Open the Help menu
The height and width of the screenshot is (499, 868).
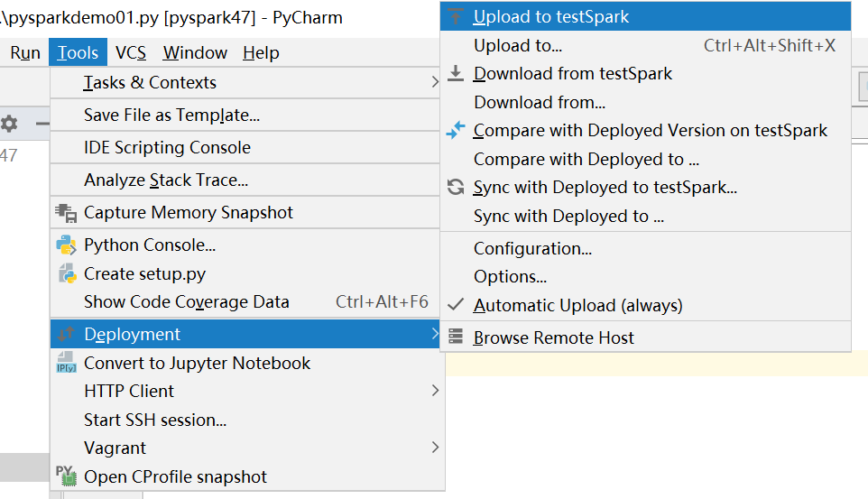coord(261,52)
